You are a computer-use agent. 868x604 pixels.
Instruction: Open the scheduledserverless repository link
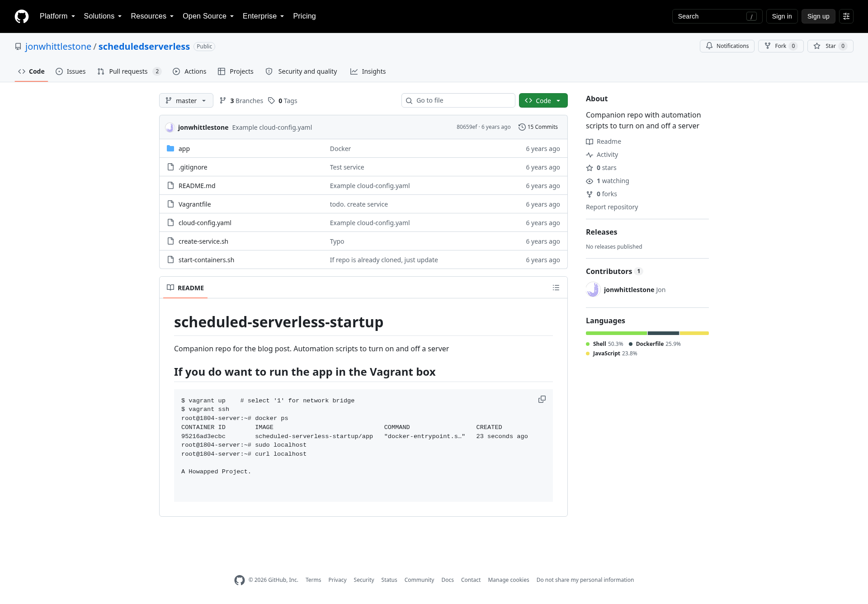144,47
